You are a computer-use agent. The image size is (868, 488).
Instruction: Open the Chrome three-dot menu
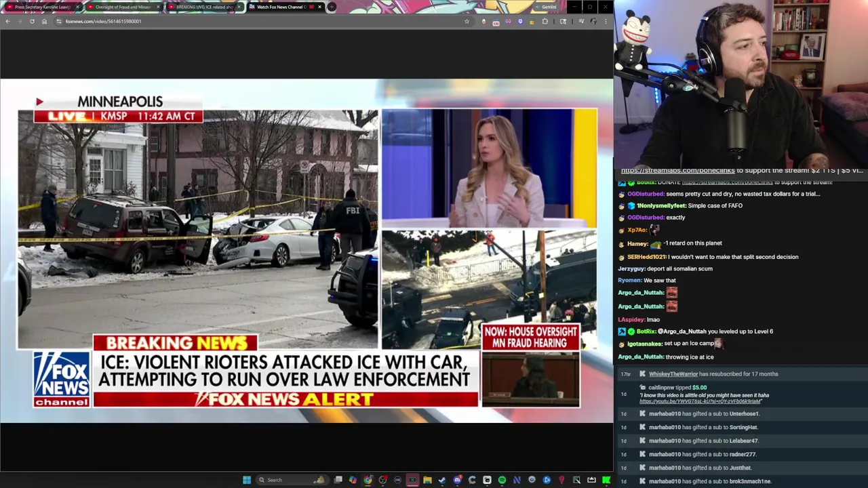pos(606,21)
